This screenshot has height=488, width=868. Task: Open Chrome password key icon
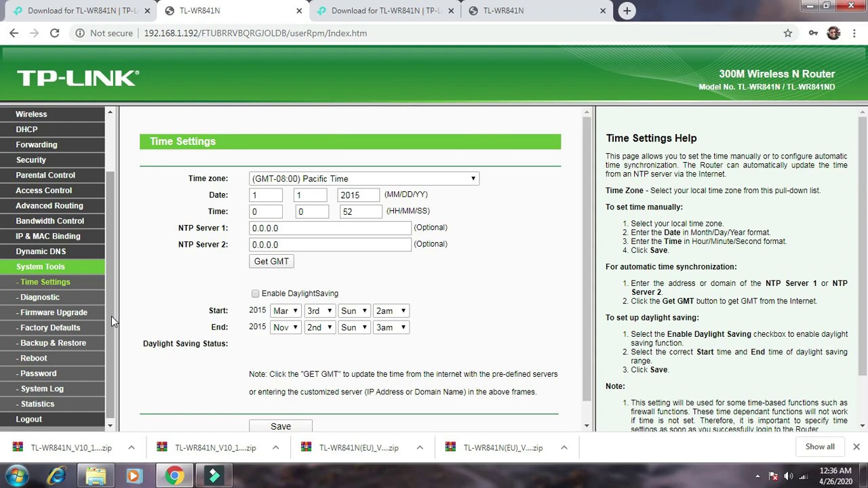pyautogui.click(x=813, y=33)
